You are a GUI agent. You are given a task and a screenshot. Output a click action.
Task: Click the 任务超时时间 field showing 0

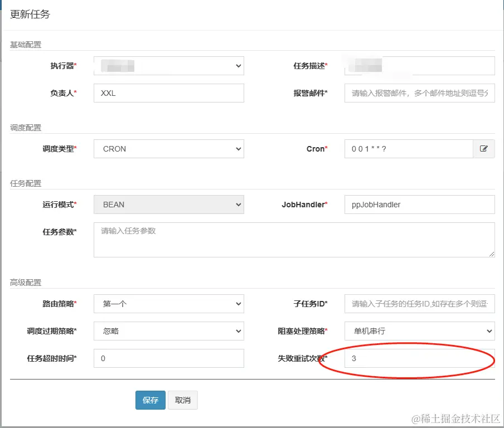169,358
